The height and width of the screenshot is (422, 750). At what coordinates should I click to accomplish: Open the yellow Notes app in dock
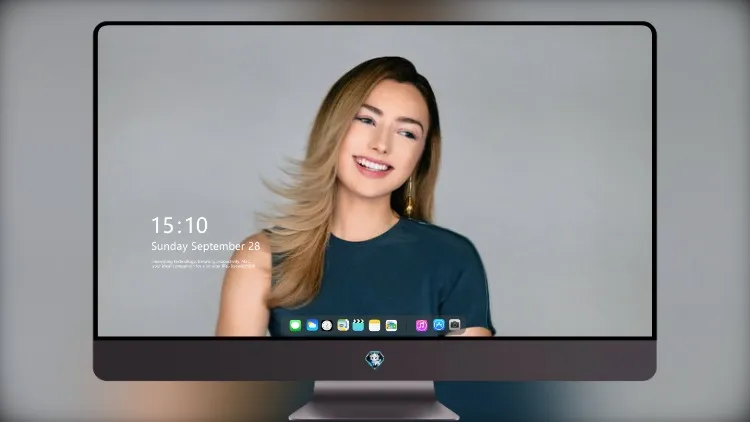pyautogui.click(x=374, y=325)
